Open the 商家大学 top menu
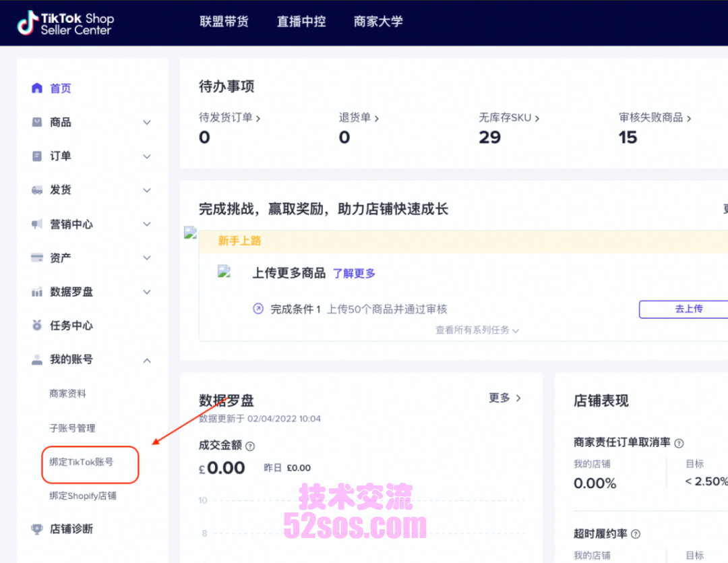 click(378, 22)
